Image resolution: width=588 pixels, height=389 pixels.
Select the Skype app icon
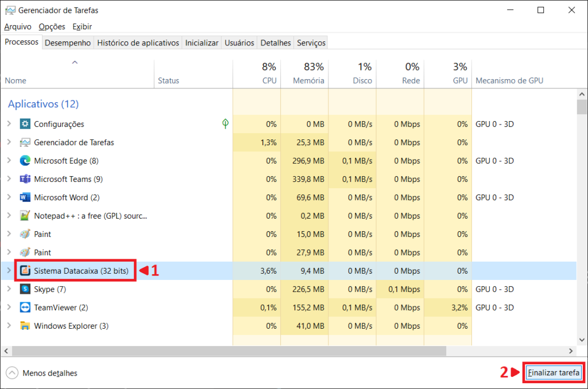25,289
